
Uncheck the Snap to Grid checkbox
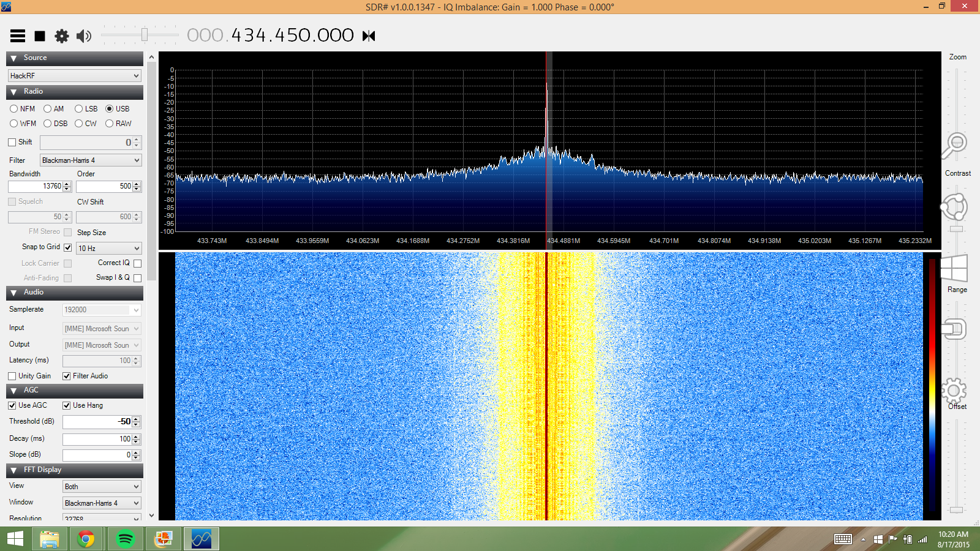(x=68, y=247)
